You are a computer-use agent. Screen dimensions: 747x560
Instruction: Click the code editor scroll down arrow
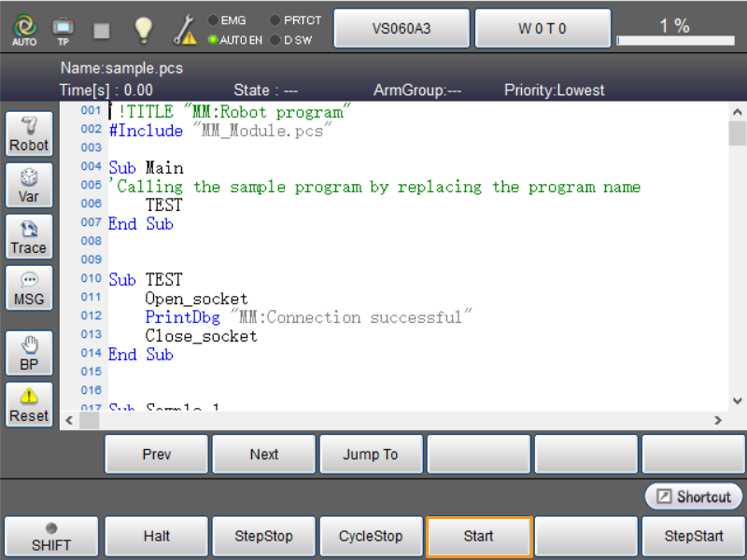[738, 400]
